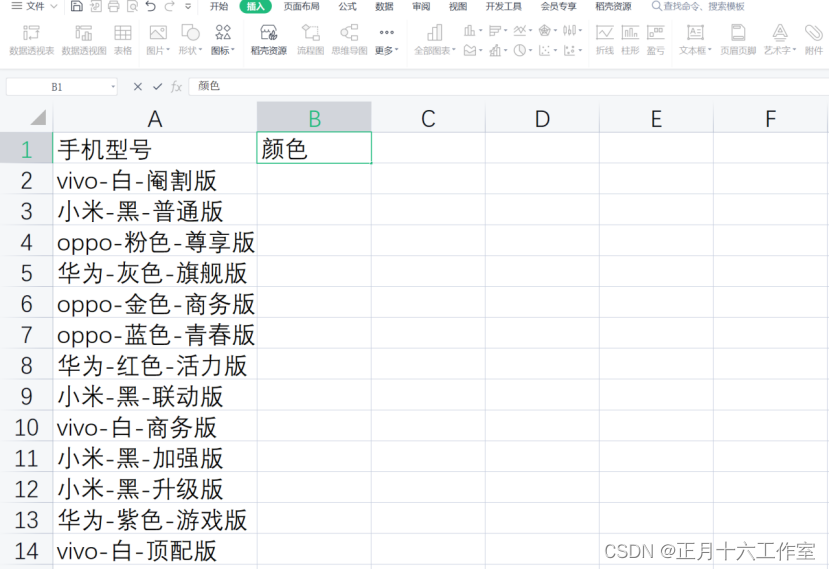Insert a column chart from chart gallery
Viewport: 830px width, 570px height.
pyautogui.click(x=472, y=31)
